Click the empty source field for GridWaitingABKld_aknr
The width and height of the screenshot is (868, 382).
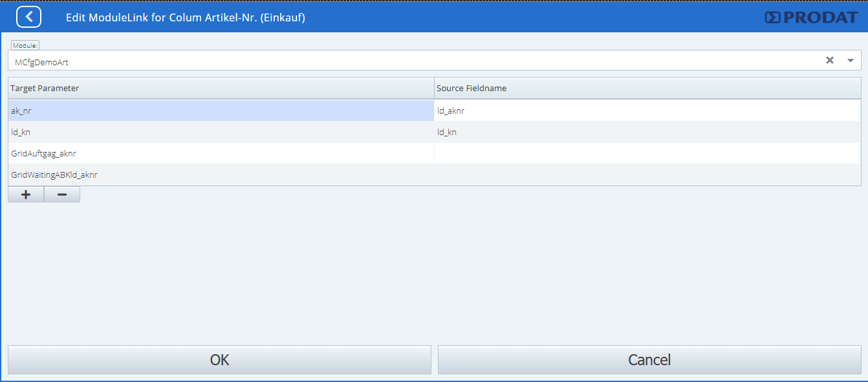pyautogui.click(x=647, y=175)
